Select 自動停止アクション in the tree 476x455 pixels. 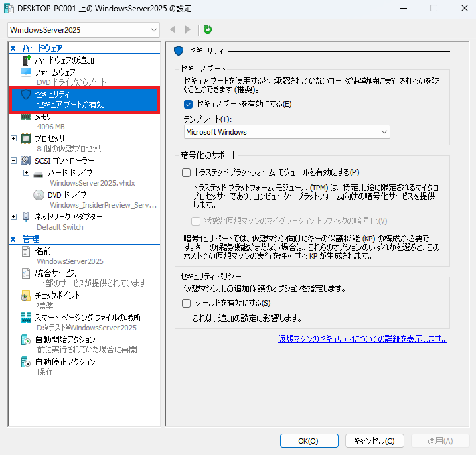[65, 362]
